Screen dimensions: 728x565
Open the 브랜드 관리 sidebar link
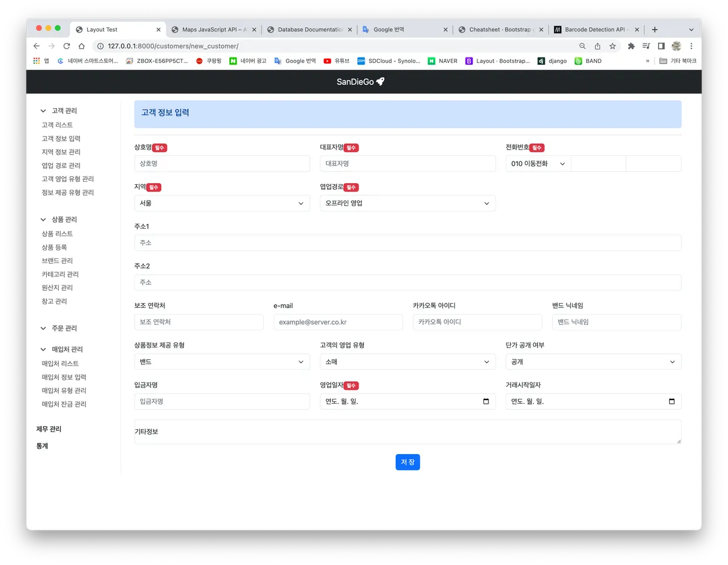coord(57,261)
